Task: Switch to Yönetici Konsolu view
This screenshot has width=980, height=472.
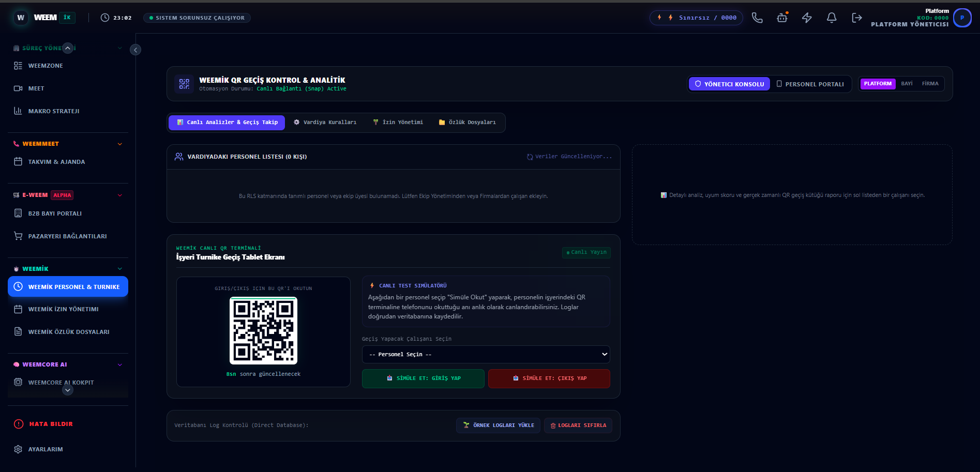Action: coord(729,84)
